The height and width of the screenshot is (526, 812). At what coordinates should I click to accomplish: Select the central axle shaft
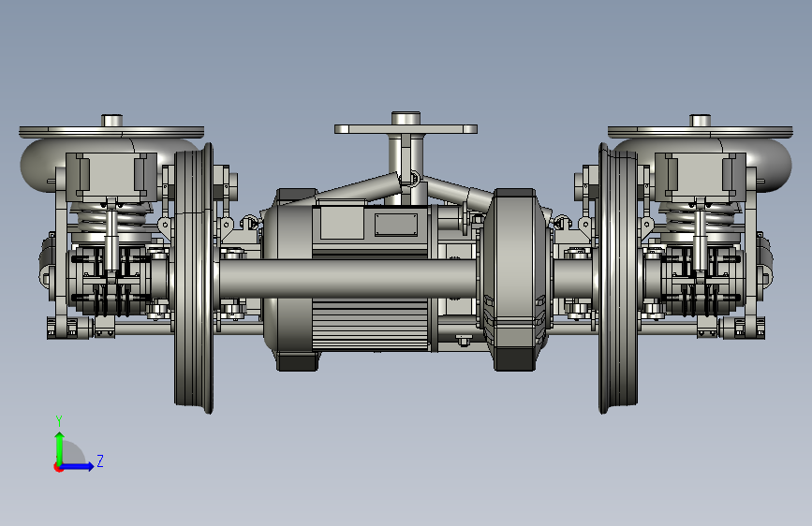pos(348,279)
